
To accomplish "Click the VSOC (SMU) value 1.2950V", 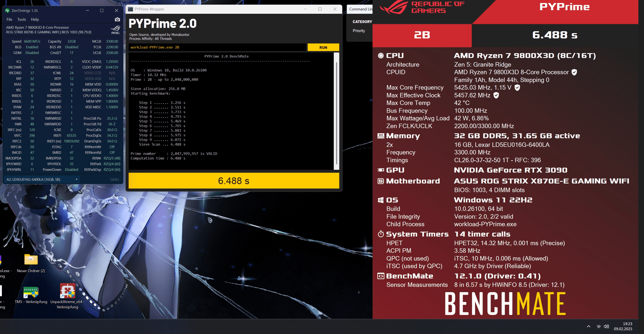I will tap(112, 62).
